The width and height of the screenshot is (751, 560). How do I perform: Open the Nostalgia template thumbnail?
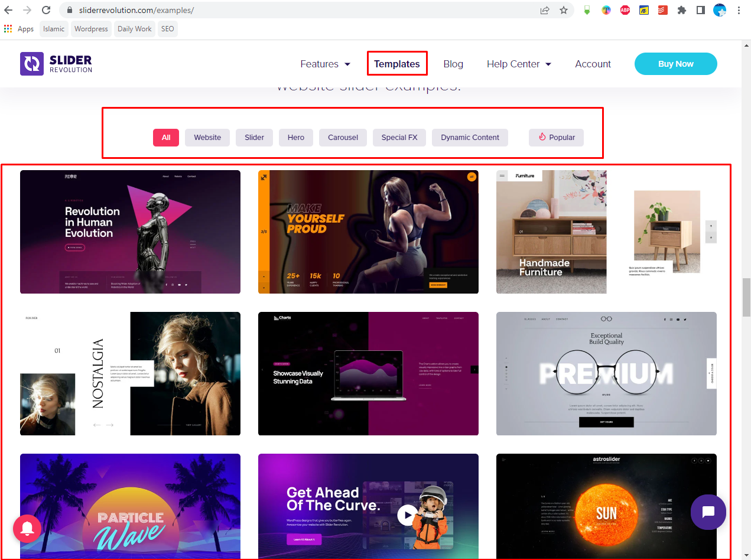[x=130, y=373]
